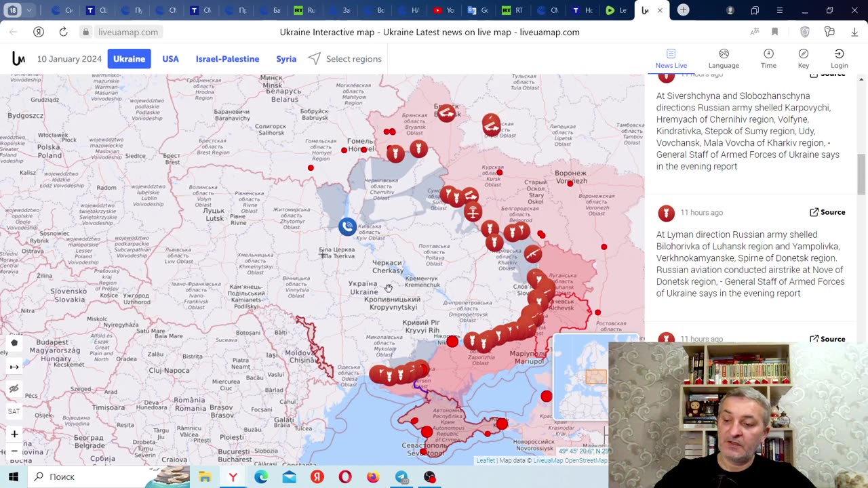Open the Windows Start menu
The height and width of the screenshot is (488, 868).
(x=14, y=476)
